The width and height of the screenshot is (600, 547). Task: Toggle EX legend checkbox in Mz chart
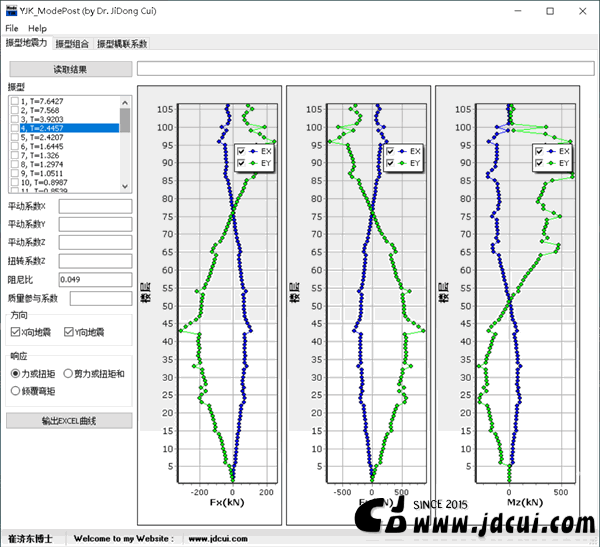tap(539, 151)
